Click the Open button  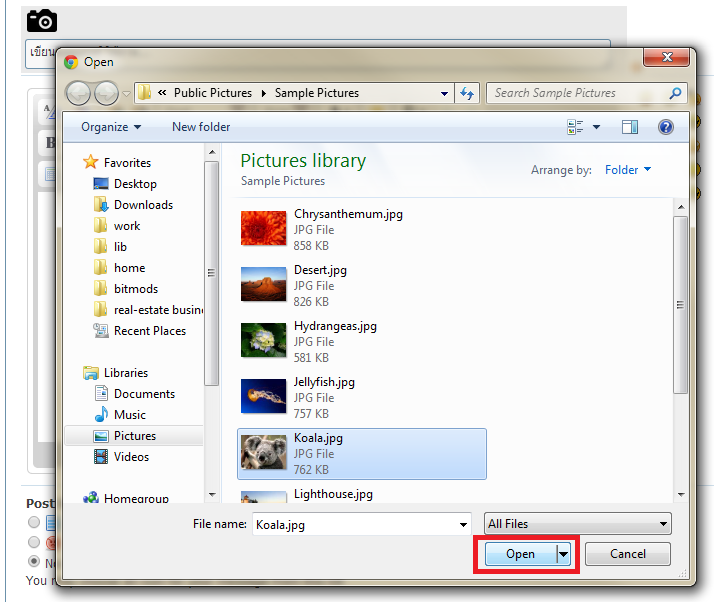pyautogui.click(x=520, y=554)
